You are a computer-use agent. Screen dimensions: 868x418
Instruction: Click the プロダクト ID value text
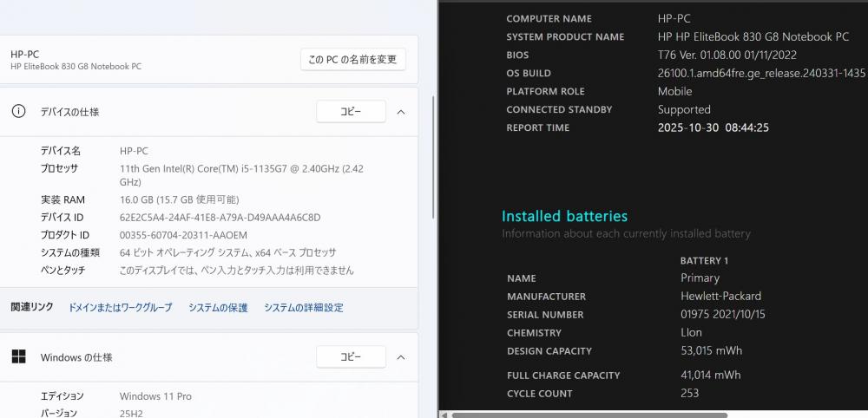183,235
